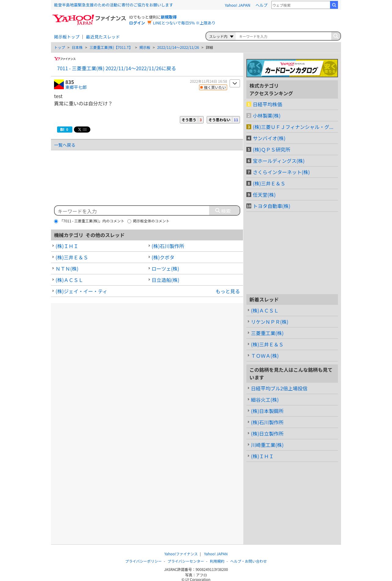Viewport: 392px width, 581px height.
Task: Click the 掲示板 breadcrumb
Action: tap(145, 48)
